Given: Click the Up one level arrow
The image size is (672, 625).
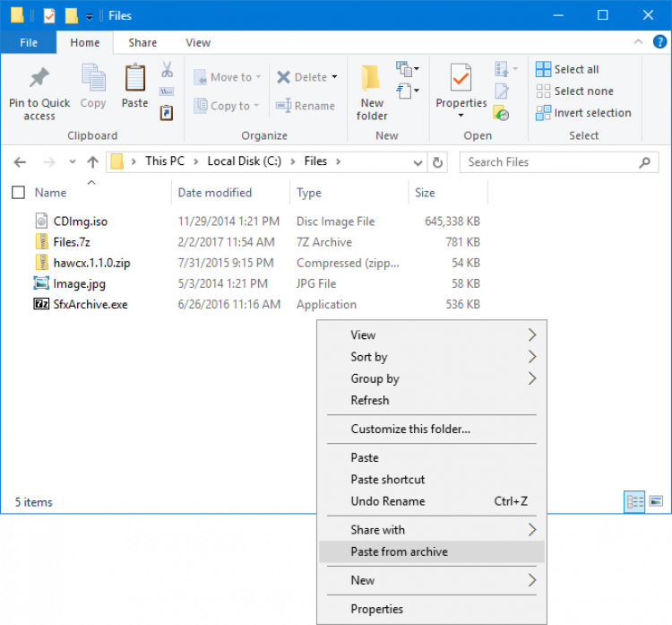Looking at the screenshot, I should [92, 162].
